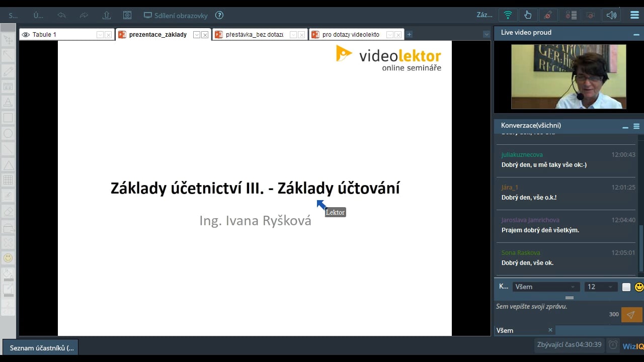Click the undo arrow in top toolbar
Image resolution: width=644 pixels, height=362 pixels.
[x=62, y=15]
